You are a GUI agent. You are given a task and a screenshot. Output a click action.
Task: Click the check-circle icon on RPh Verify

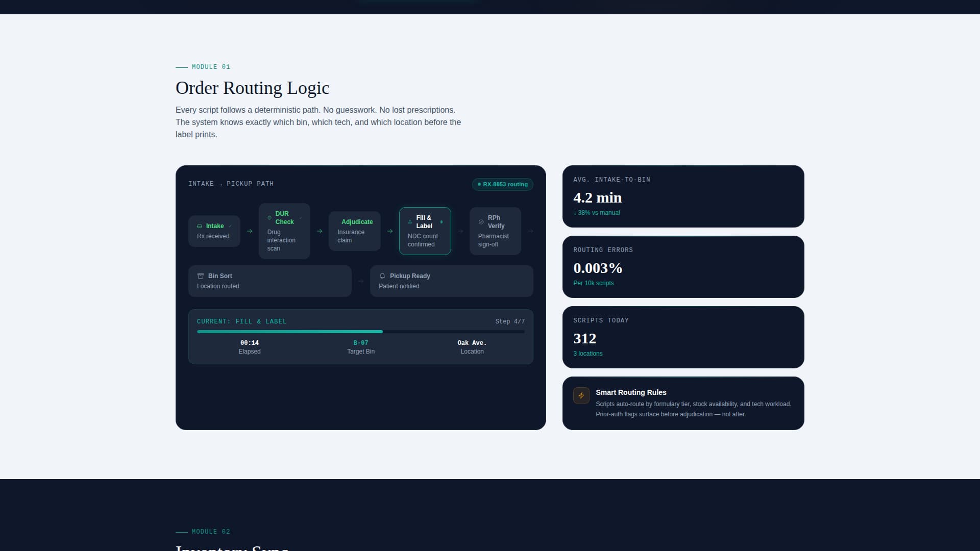(481, 222)
